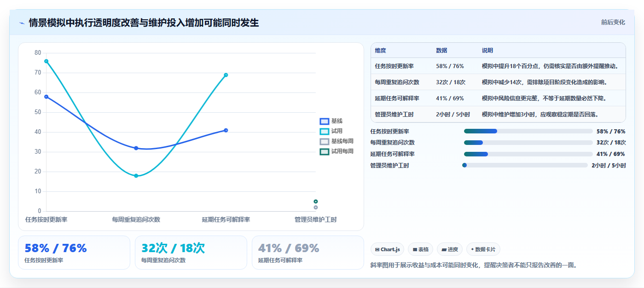Viewport: 644px width, 288px height.
Task: Click the progress value 41% / 69%
Action: click(611, 154)
